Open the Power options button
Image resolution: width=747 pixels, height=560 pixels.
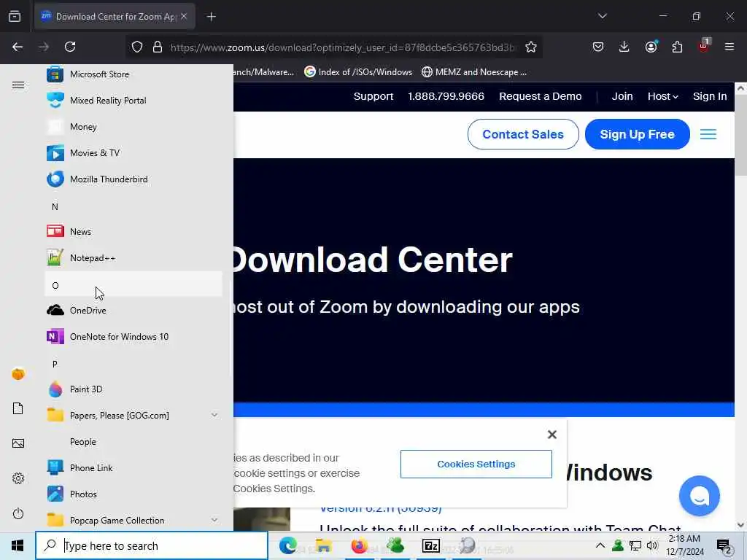[18, 513]
